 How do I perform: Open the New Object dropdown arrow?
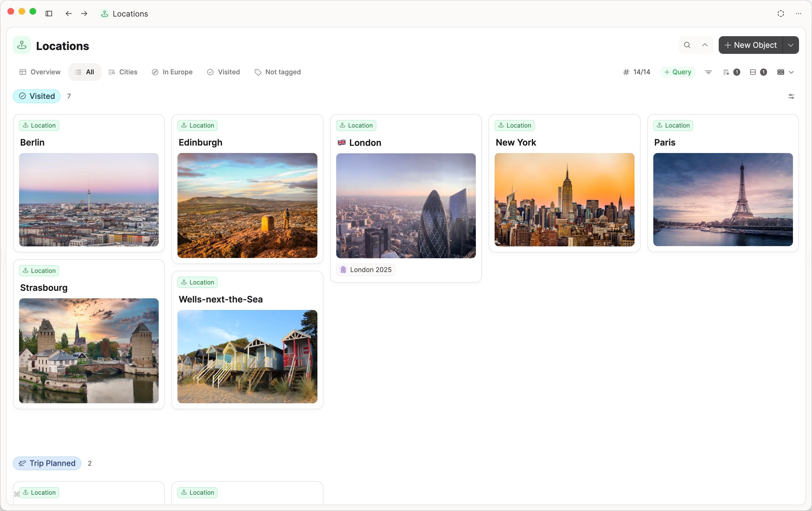(x=791, y=45)
